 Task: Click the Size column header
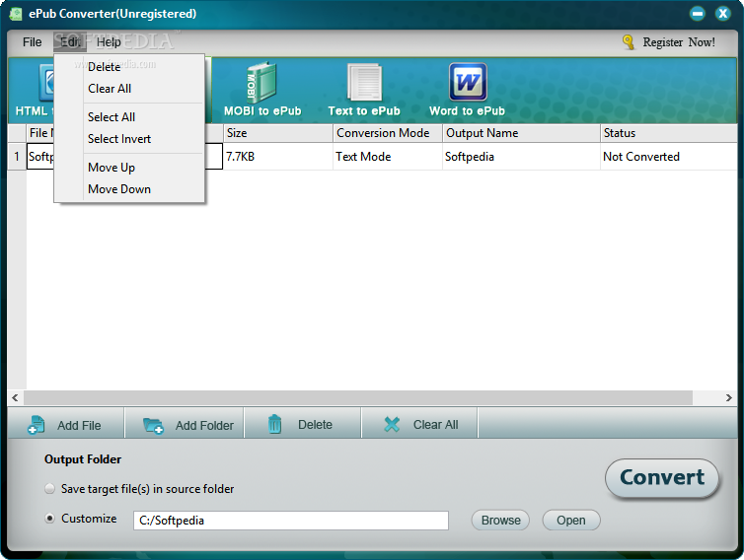click(278, 133)
